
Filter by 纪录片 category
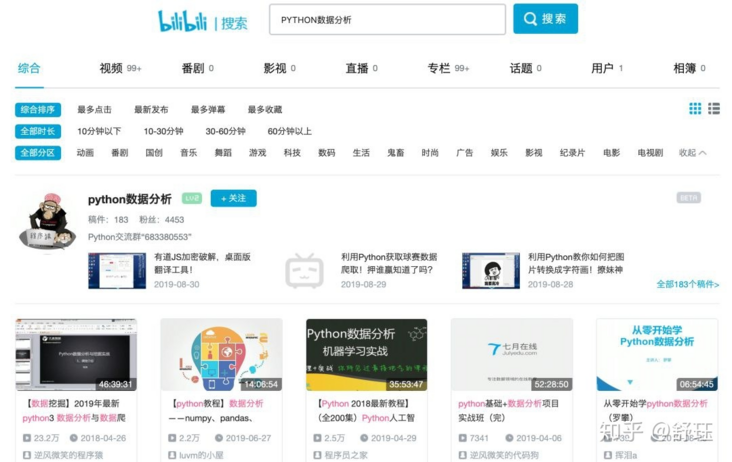click(572, 153)
